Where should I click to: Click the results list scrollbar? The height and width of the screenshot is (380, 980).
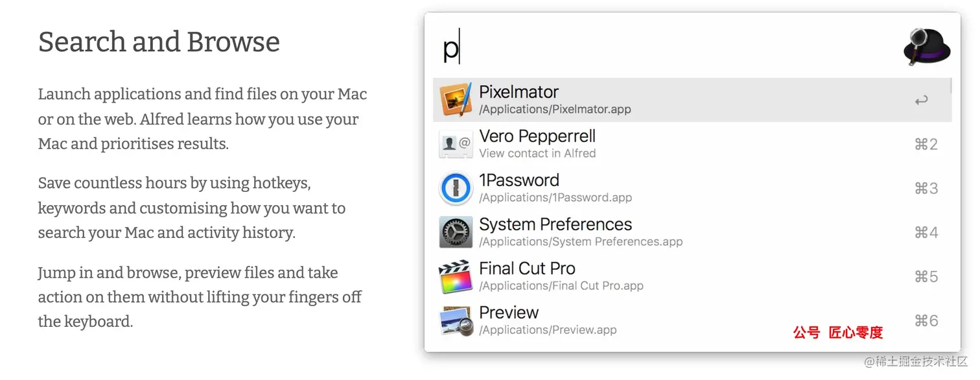pyautogui.click(x=951, y=85)
